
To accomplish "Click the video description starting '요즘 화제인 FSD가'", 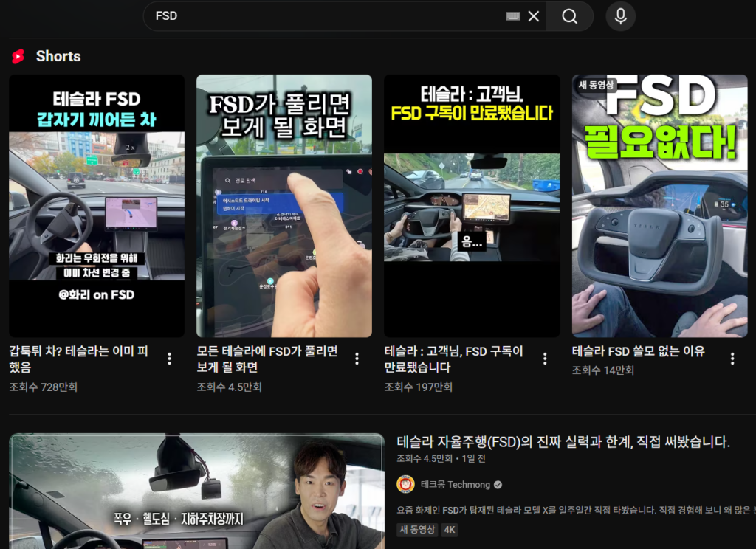I will tap(576, 510).
